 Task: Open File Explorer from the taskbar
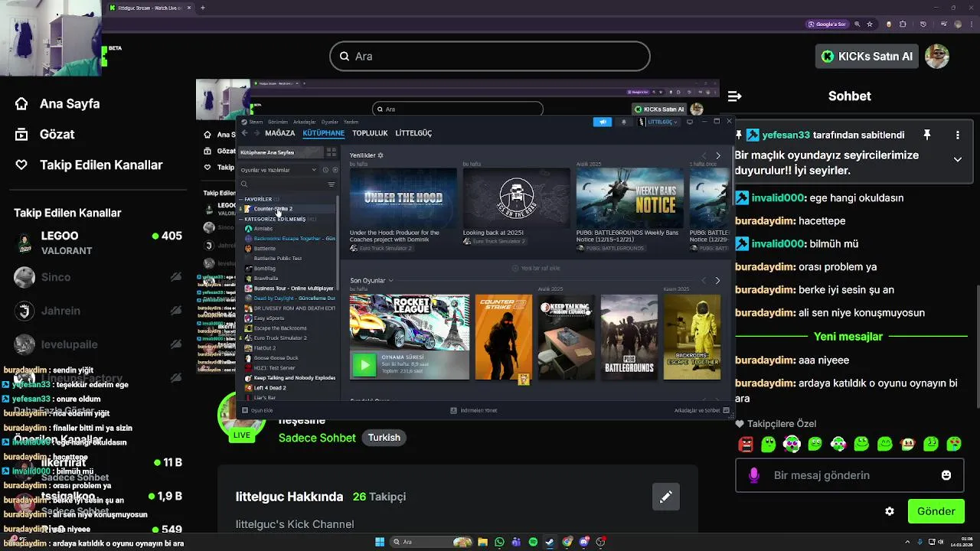482,542
